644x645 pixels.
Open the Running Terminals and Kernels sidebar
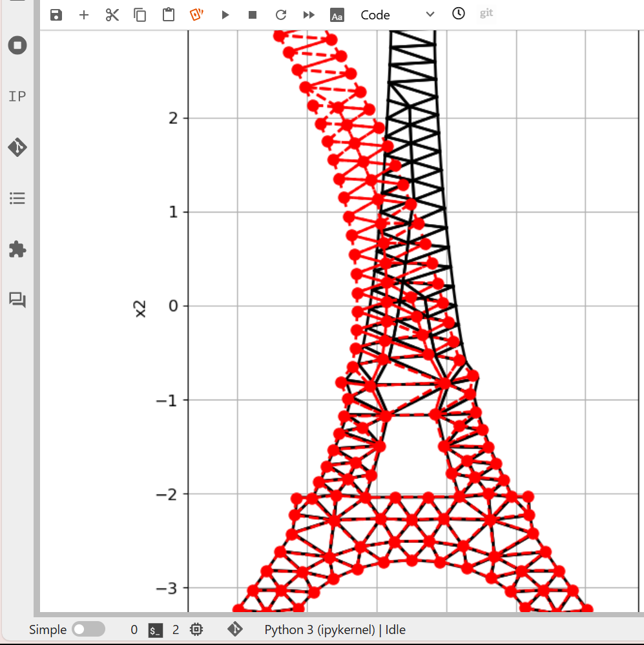tap(17, 46)
